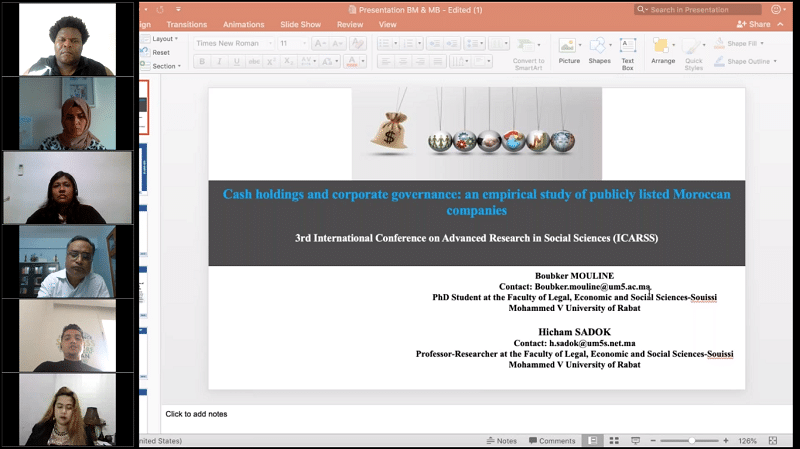Center the text alignment

[403, 61]
